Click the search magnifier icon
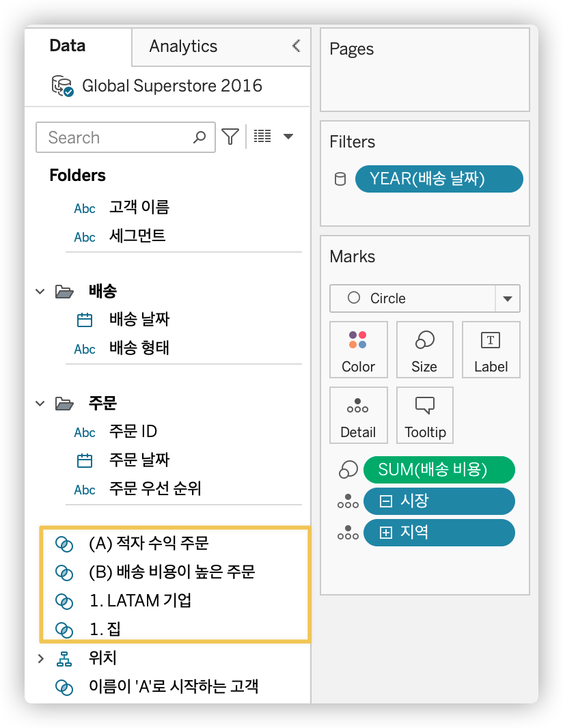 pos(200,137)
